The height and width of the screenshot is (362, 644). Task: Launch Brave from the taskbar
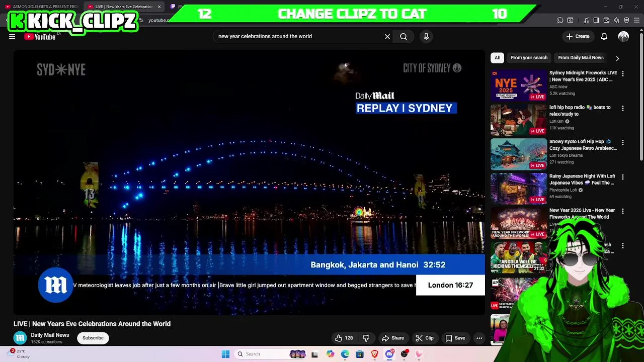[374, 354]
